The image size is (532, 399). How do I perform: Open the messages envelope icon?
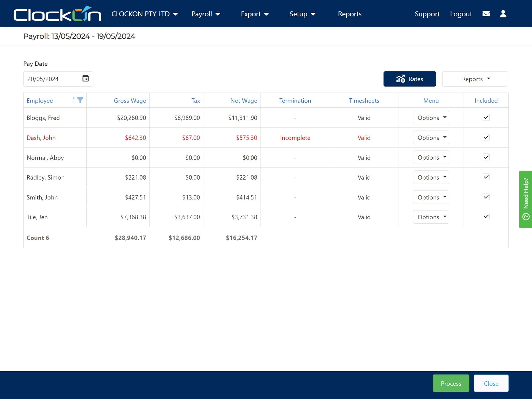point(486,14)
